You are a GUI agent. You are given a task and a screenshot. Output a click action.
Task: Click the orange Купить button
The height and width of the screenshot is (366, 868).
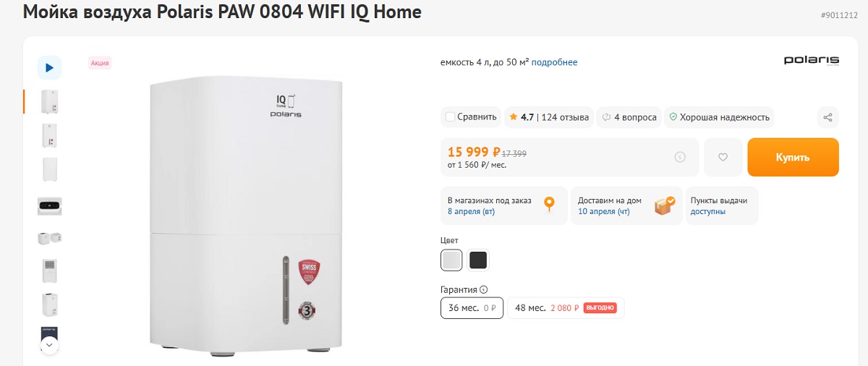(x=793, y=157)
